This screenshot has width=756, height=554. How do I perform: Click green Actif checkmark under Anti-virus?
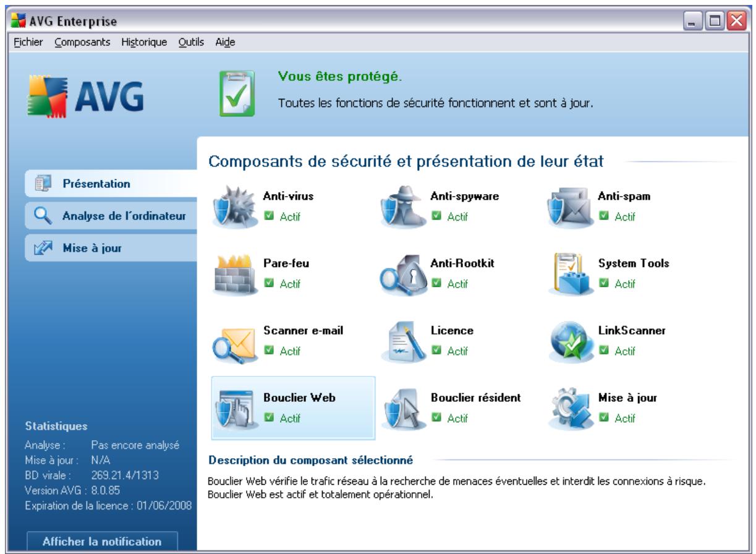pos(268,216)
